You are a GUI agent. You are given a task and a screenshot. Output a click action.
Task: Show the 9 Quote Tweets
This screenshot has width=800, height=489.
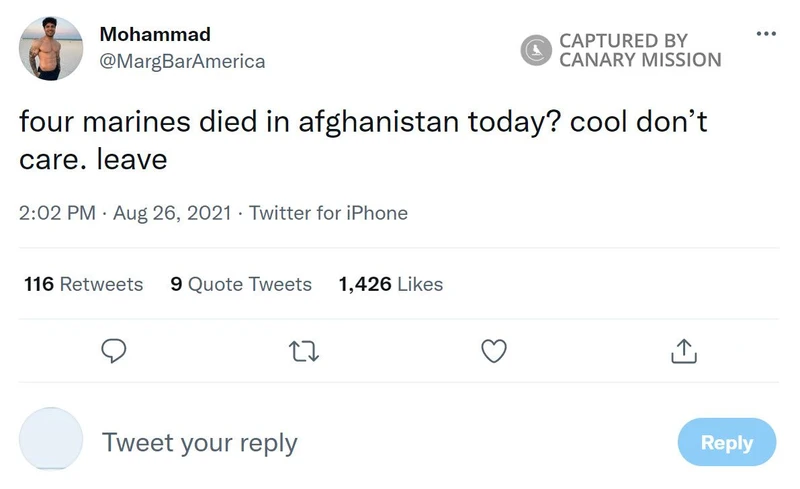(241, 284)
